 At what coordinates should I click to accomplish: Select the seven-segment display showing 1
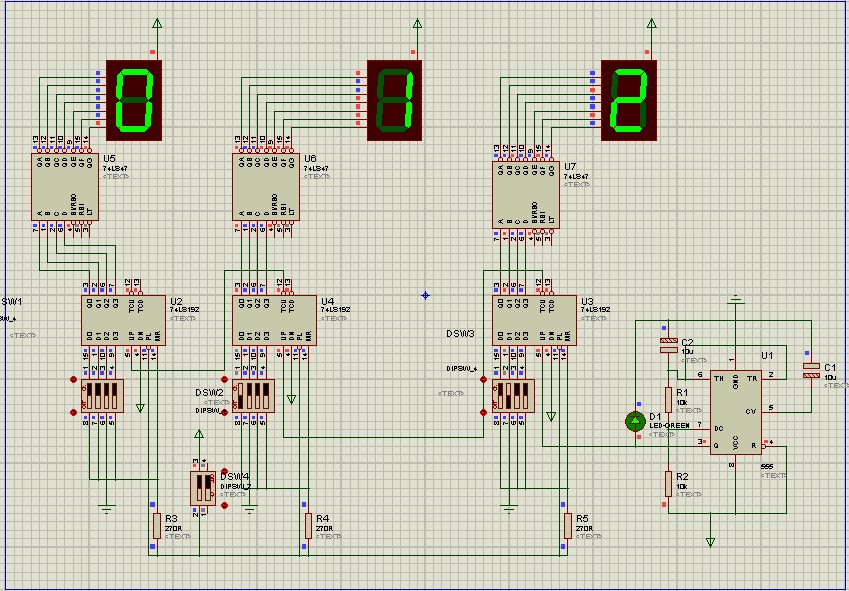(x=394, y=100)
